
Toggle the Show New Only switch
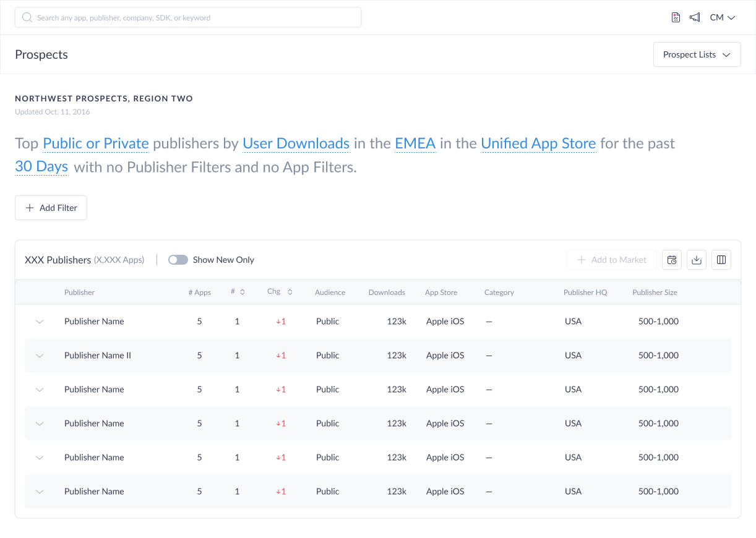tap(178, 260)
